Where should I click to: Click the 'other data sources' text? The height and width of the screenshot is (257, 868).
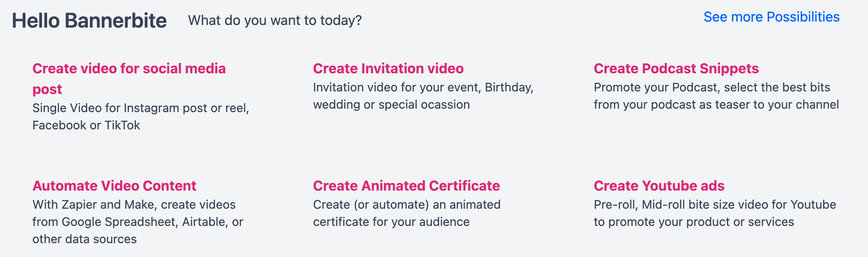pyautogui.click(x=85, y=239)
